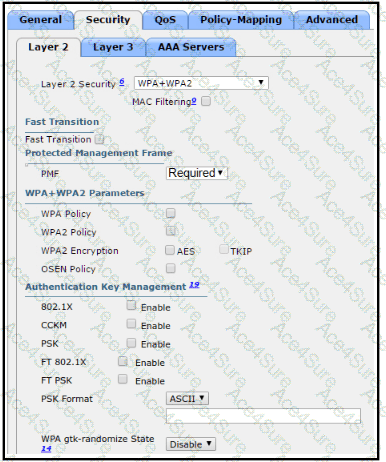This screenshot has height=462, width=386.
Task: Expand the Layer 2 Security dropdown
Action: tap(201, 83)
